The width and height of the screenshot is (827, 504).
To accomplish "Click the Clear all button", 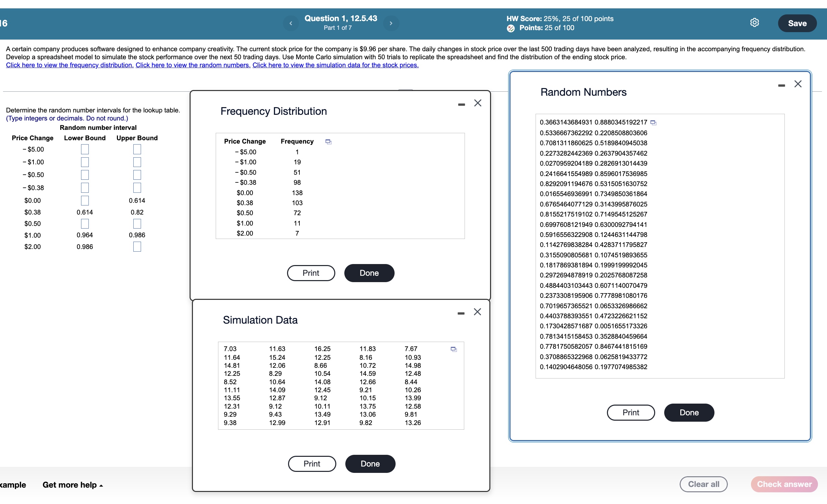I will (x=703, y=484).
